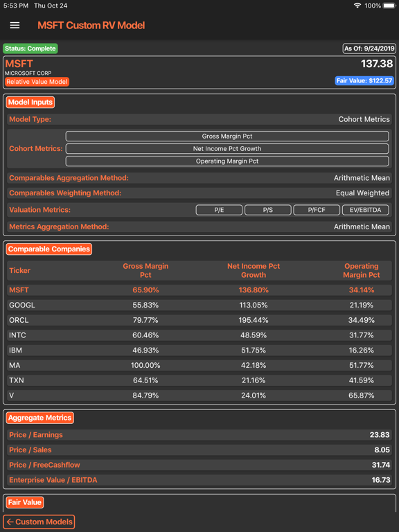Select the Operating Margin Pct cohort metric
The height and width of the screenshot is (532, 399).
click(x=227, y=161)
